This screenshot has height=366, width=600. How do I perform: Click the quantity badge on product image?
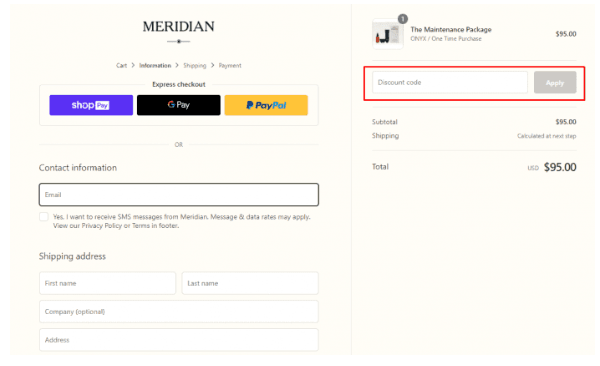(403, 19)
